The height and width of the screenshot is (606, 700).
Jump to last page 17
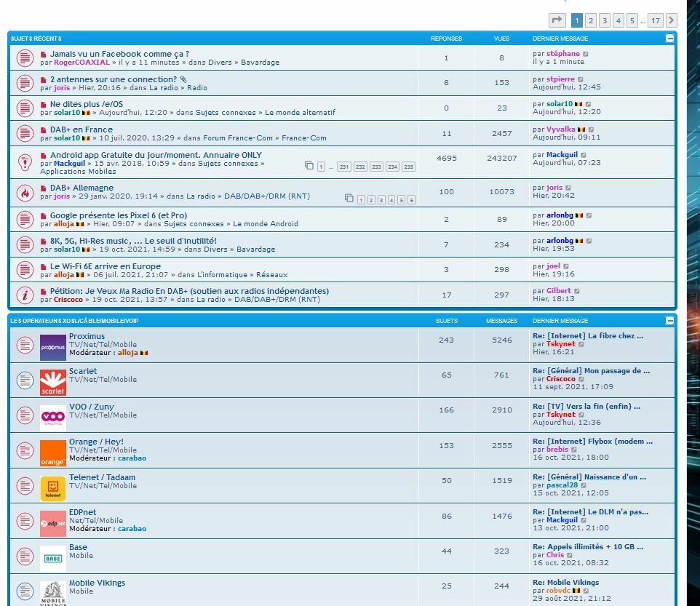[x=656, y=20]
